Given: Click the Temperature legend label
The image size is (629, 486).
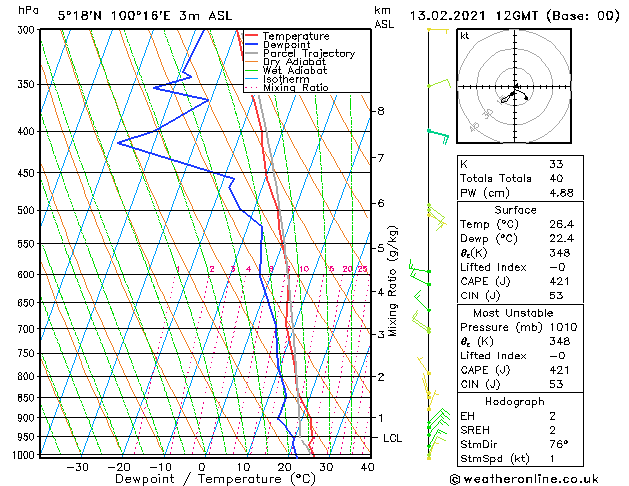Looking at the screenshot, I should pyautogui.click(x=296, y=36).
